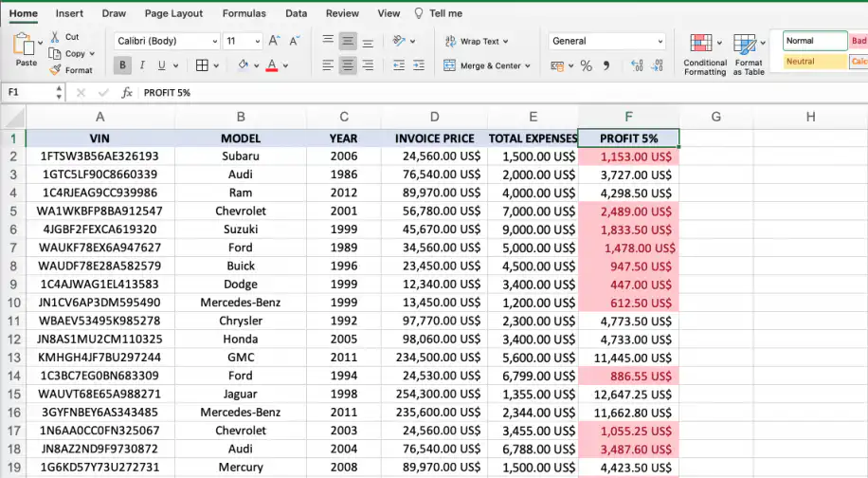This screenshot has width=868, height=478.
Task: Click the text orientation icon
Action: [399, 41]
